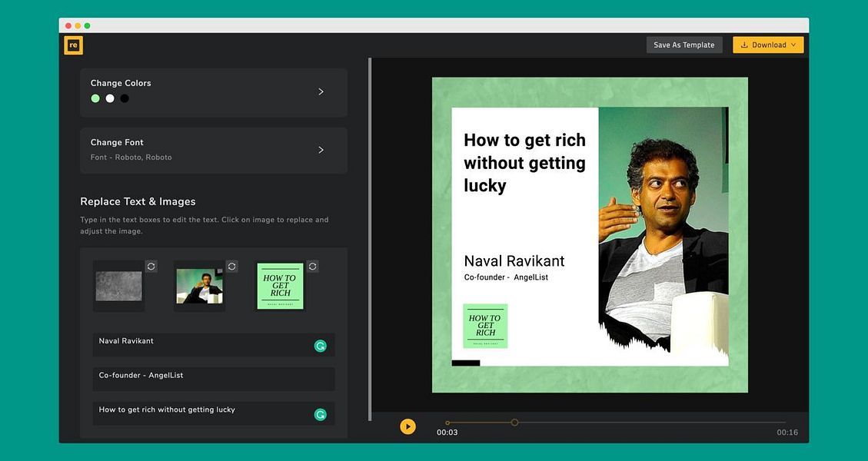868x461 pixels.
Task: Replace the Naval Ravikant photo
Action: point(231,266)
